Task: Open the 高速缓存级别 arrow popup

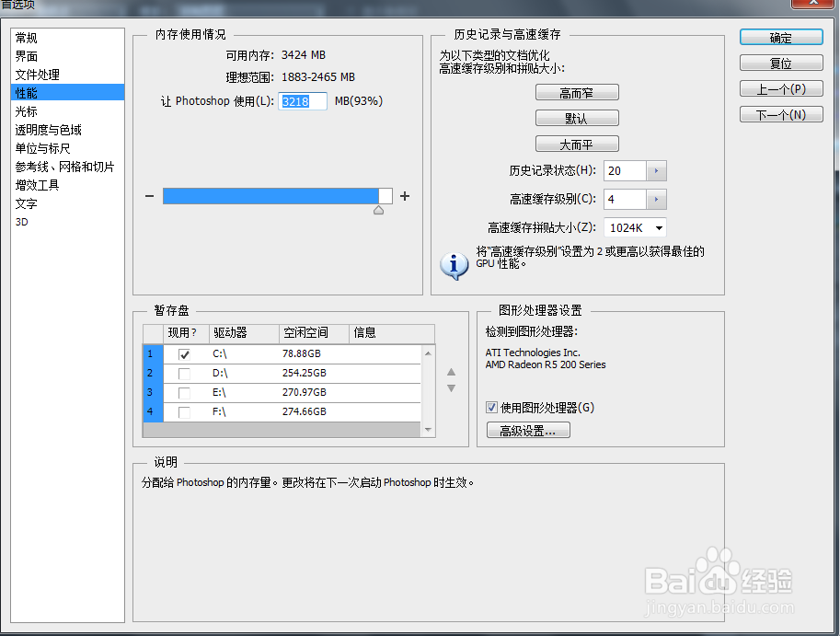Action: click(656, 200)
